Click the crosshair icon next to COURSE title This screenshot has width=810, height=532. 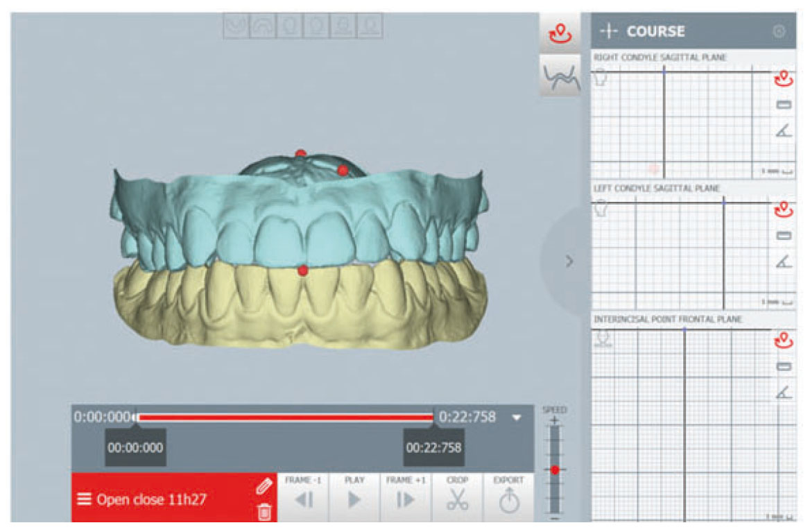(609, 31)
